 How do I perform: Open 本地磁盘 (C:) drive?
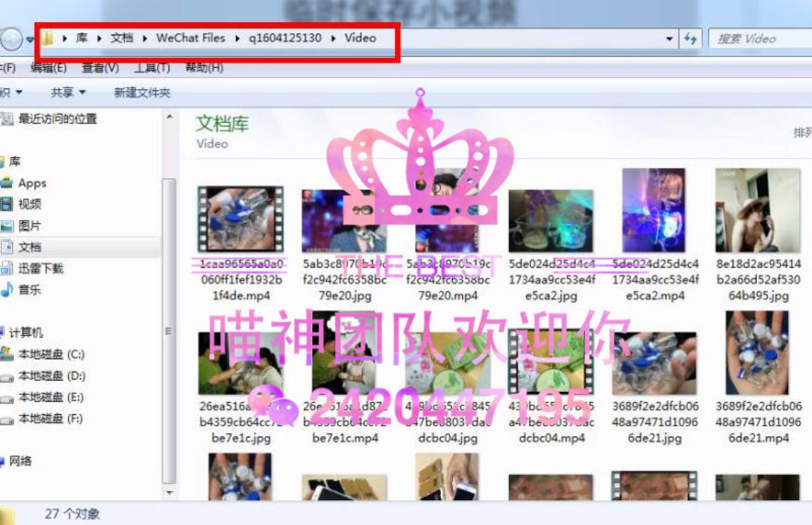(x=51, y=354)
